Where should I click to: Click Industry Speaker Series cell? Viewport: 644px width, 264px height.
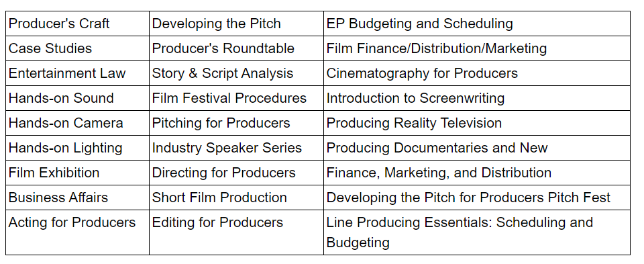tap(236, 148)
